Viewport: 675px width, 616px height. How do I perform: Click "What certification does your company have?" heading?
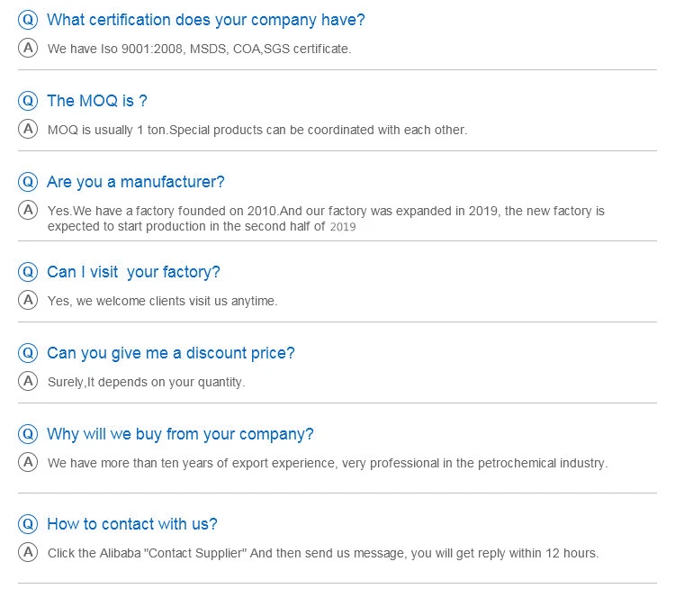[206, 20]
